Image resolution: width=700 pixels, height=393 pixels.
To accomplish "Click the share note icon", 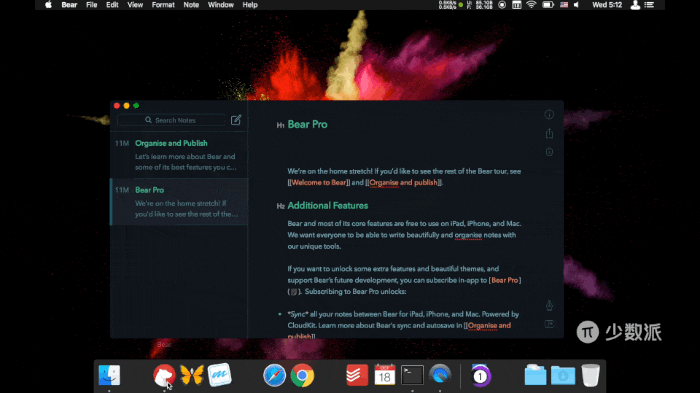I will click(x=549, y=133).
